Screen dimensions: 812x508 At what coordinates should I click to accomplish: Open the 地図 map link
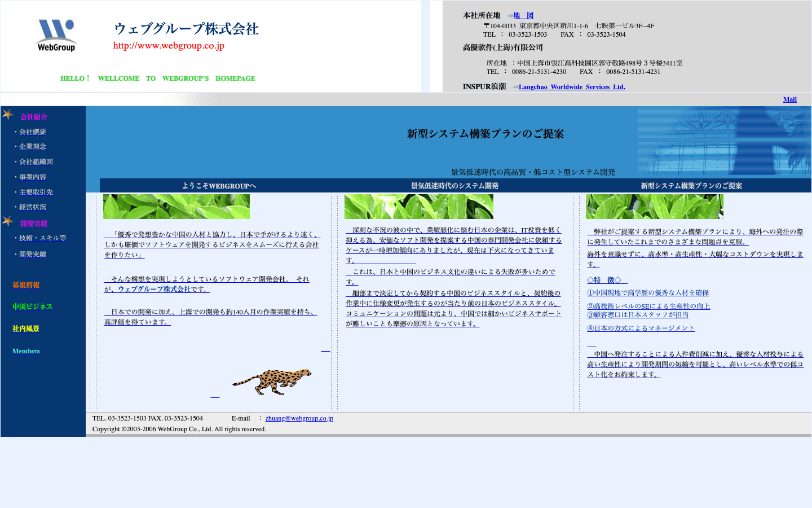523,16
